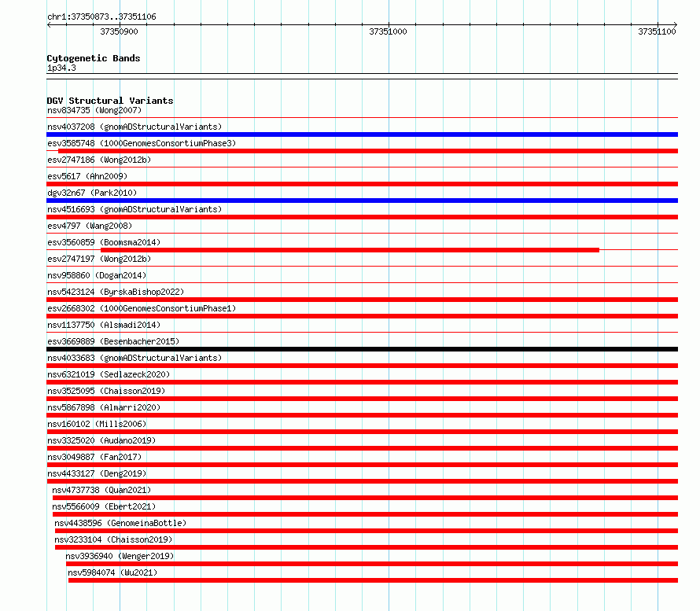The height and width of the screenshot is (611, 700).
Task: Click nsv4033683 gnomAD variant label
Action: [x=134, y=358]
